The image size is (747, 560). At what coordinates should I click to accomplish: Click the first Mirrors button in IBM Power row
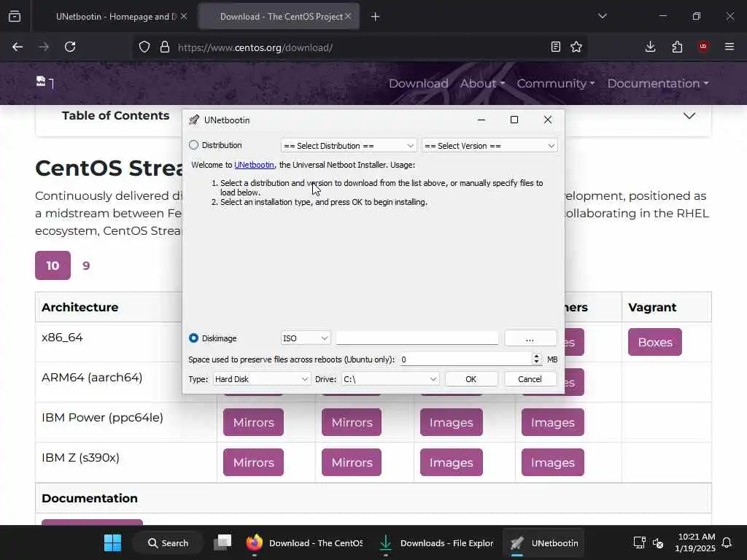253,422
